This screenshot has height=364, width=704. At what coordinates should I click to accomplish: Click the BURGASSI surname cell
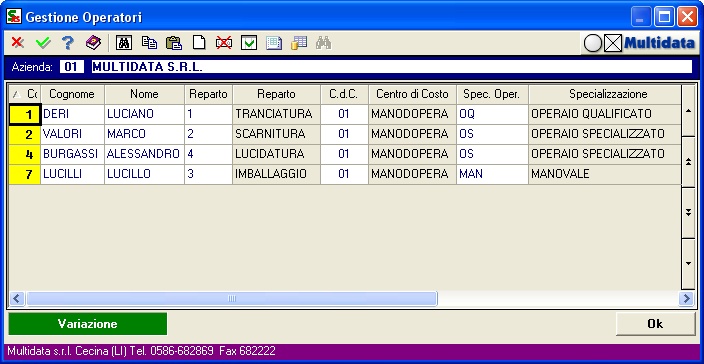[x=72, y=154]
